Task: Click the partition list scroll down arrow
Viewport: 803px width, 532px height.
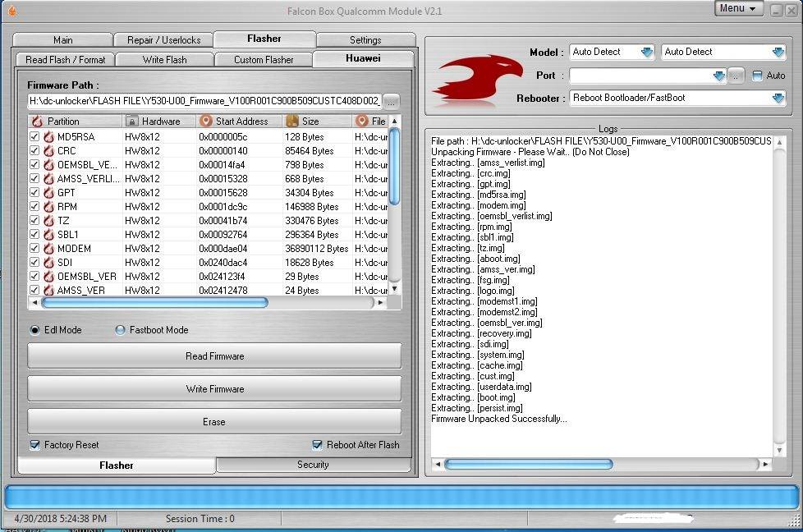Action: (x=394, y=289)
